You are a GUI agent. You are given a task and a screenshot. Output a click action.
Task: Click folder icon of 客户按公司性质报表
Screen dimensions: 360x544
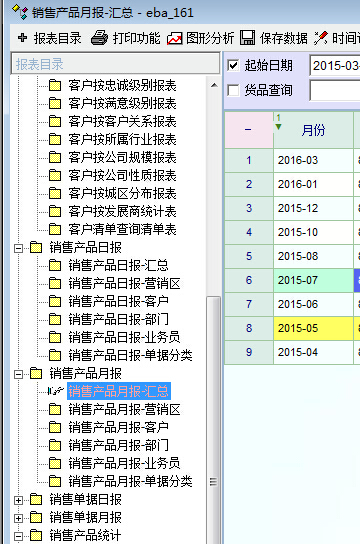coord(55,176)
